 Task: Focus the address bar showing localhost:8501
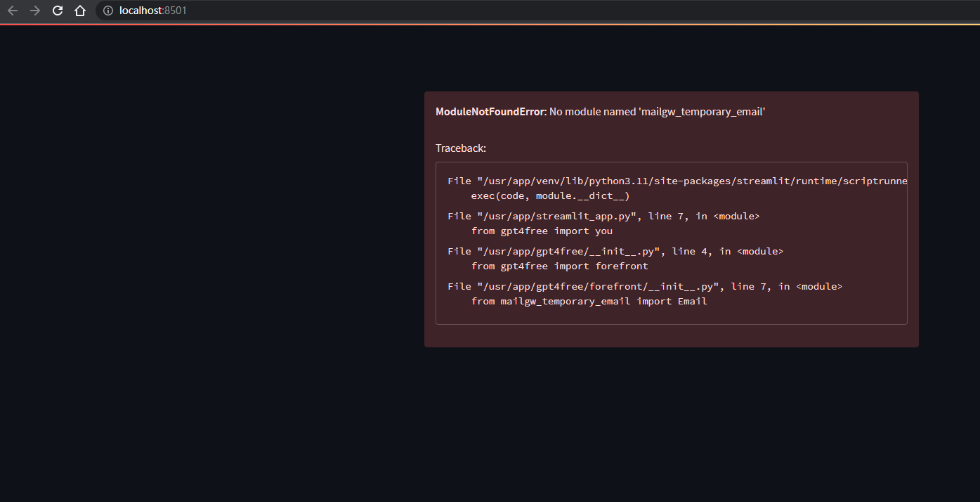[537, 11]
